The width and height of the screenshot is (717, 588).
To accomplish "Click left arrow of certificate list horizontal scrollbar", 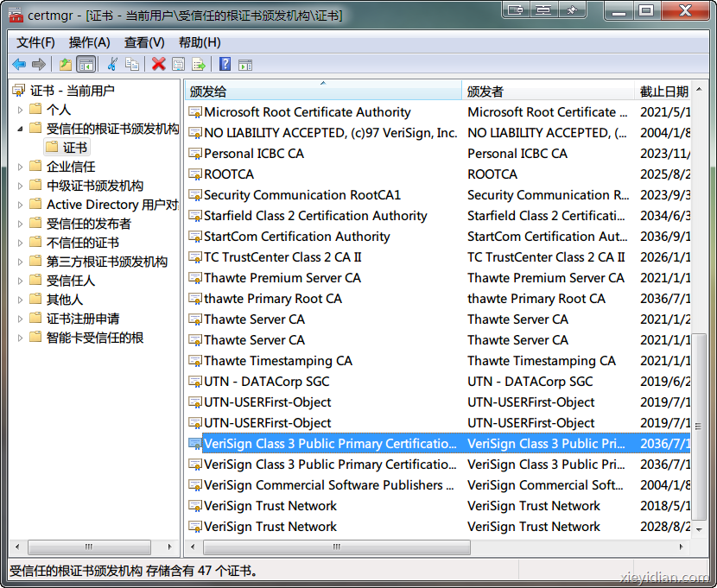I will tap(193, 547).
